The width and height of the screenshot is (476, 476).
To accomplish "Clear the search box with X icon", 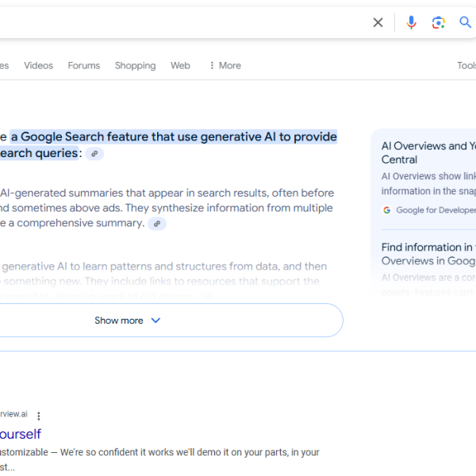I will 378,22.
